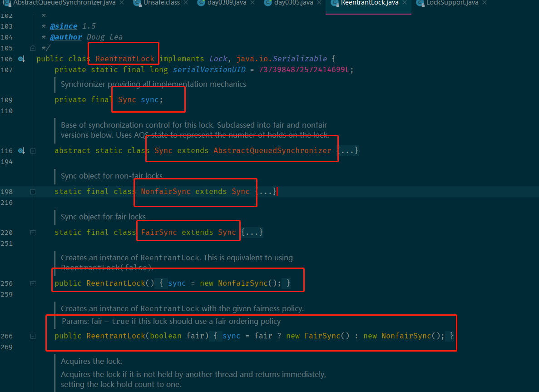This screenshot has height=392, width=539.
Task: Close the day0309.java tab
Action: [252, 3]
